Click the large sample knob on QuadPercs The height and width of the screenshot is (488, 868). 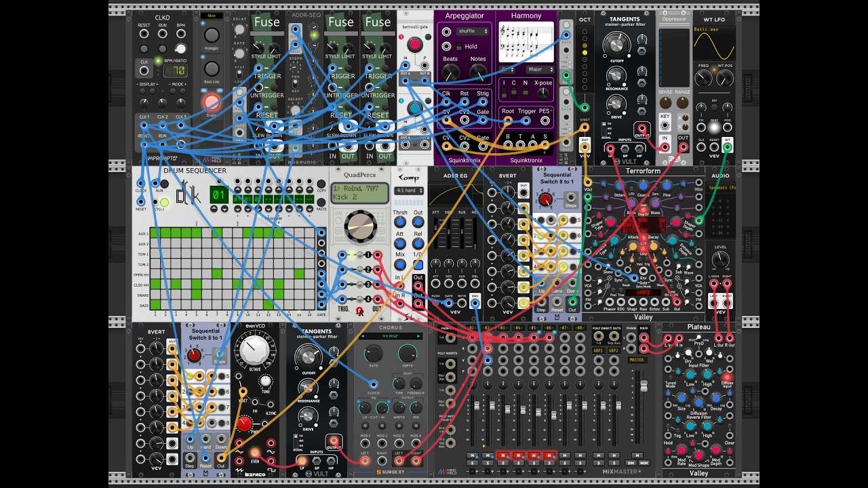point(361,226)
